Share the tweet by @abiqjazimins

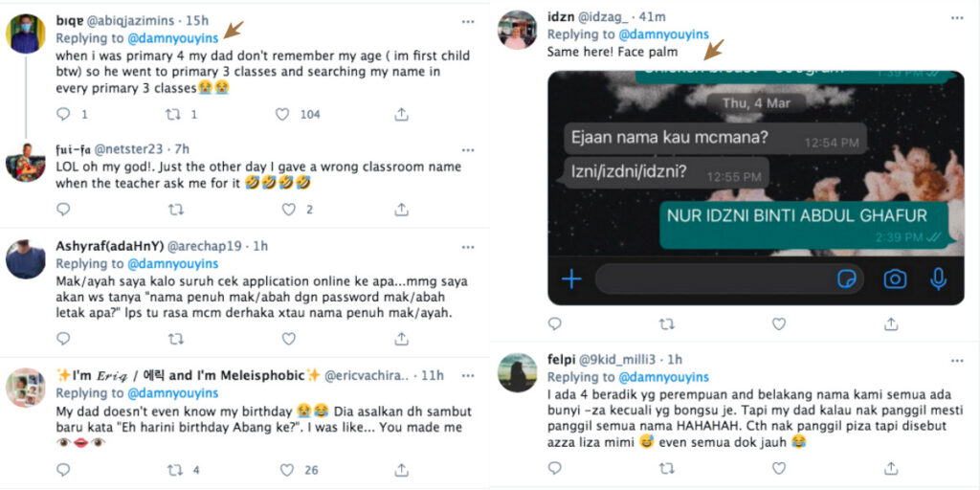click(x=401, y=114)
